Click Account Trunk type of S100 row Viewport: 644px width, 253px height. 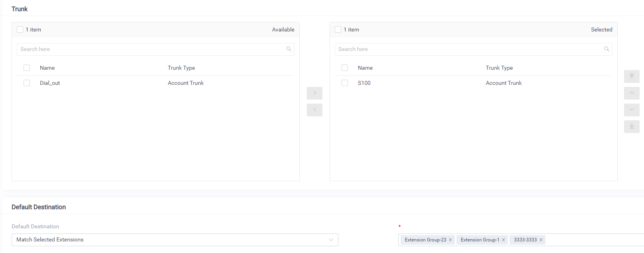click(x=504, y=83)
